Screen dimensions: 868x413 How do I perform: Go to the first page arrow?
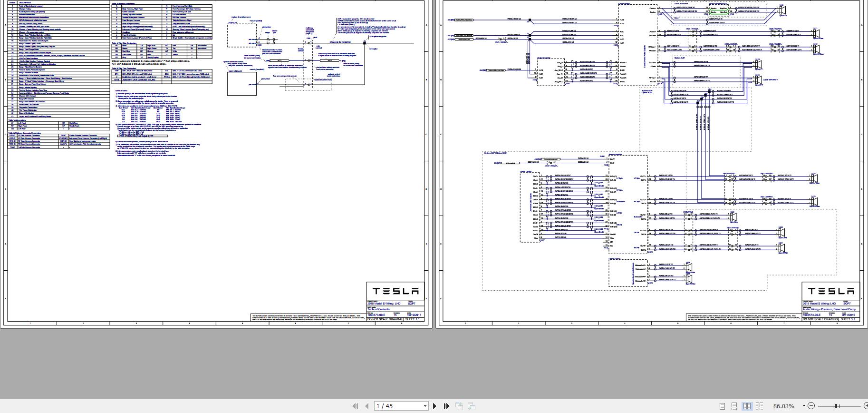click(x=355, y=406)
